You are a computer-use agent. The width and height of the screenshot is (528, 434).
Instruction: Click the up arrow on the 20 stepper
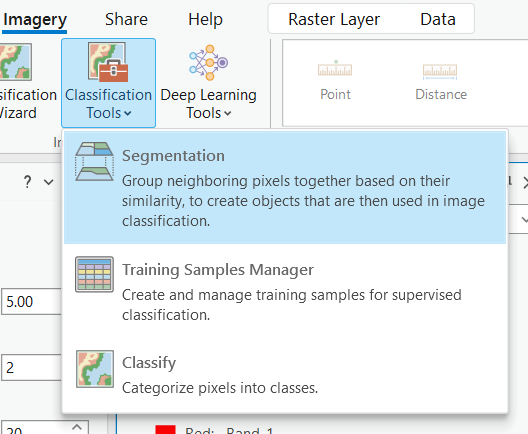click(x=77, y=427)
